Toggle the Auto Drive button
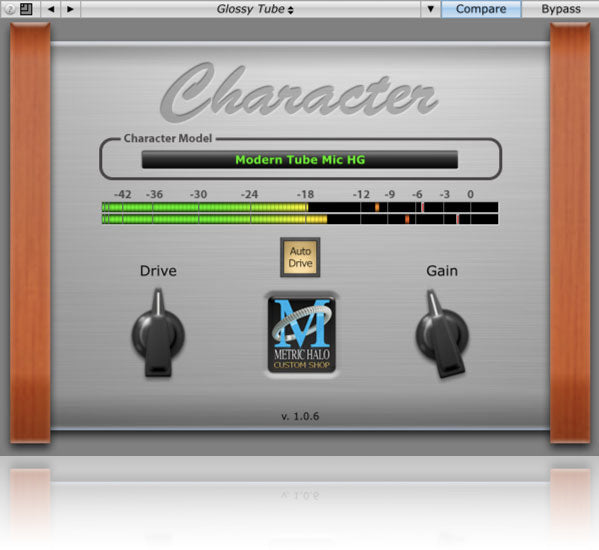 (300, 257)
